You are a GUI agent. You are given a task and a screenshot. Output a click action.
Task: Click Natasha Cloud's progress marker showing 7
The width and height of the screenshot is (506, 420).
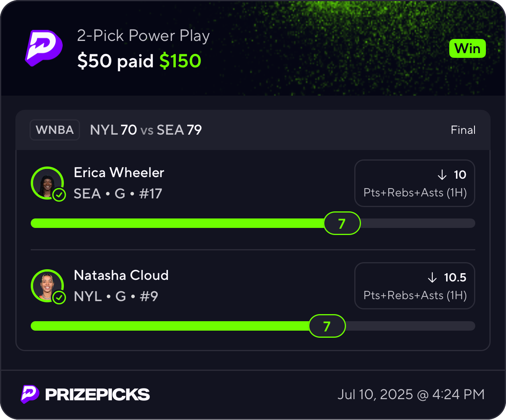click(x=327, y=326)
